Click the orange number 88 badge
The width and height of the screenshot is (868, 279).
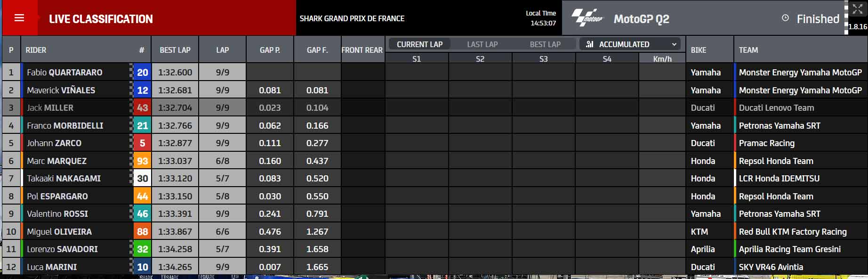142,231
